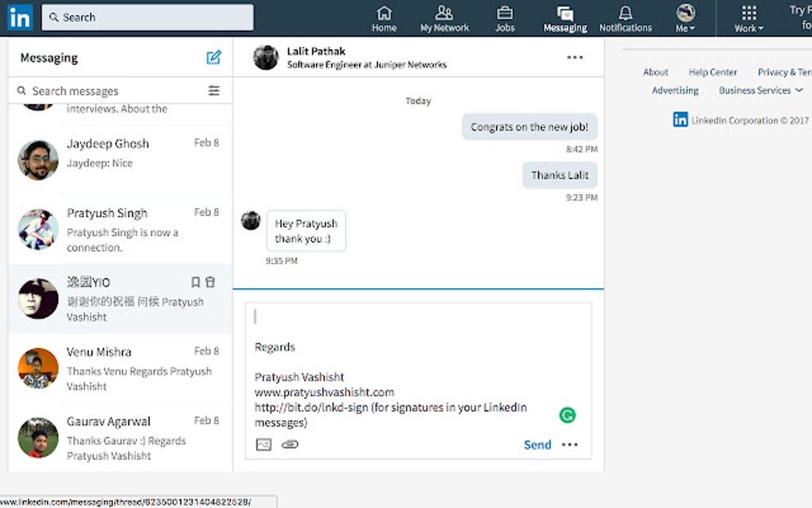
Task: Open the Me dropdown
Action: pyautogui.click(x=685, y=18)
